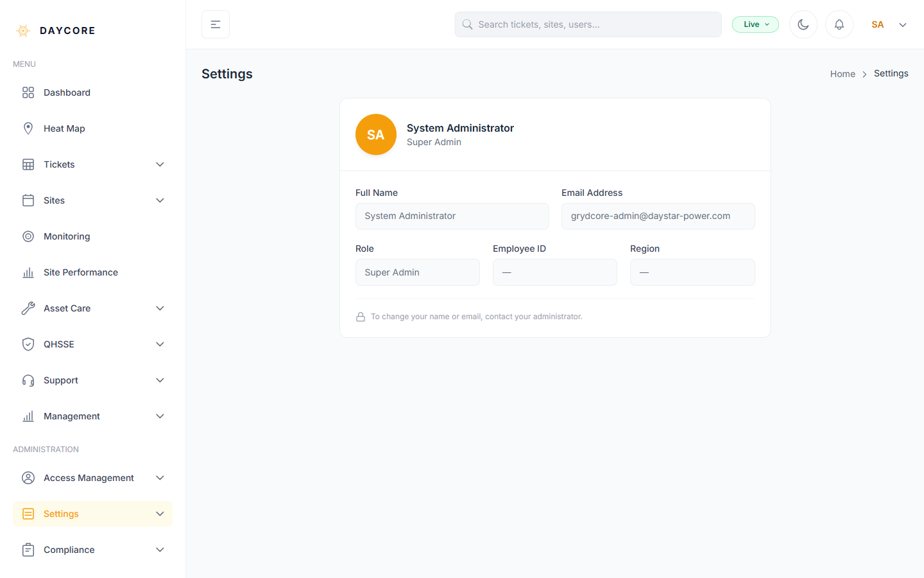Click the Daycore sun logo icon
924x578 pixels.
click(23, 31)
